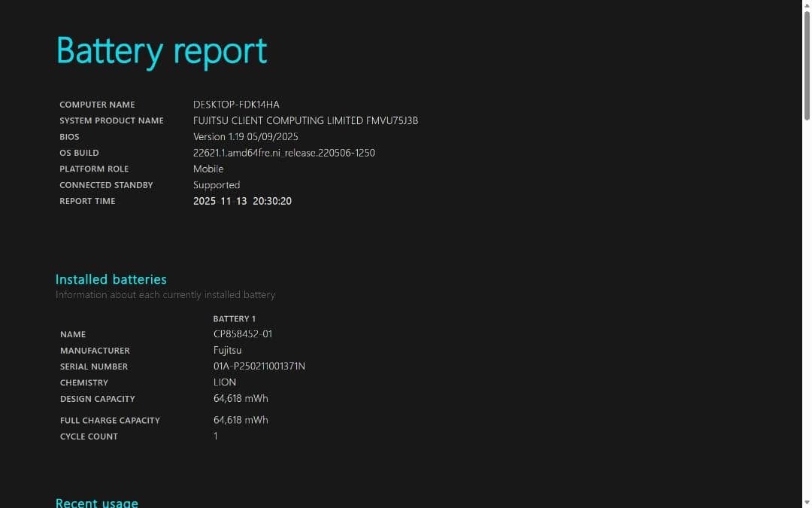
Task: Select the REPORT TIME timestamp
Action: click(242, 201)
